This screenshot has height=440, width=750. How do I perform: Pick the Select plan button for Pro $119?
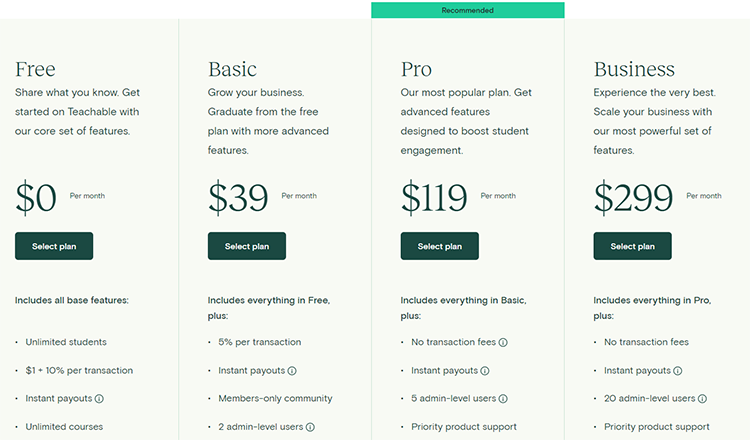tap(440, 246)
